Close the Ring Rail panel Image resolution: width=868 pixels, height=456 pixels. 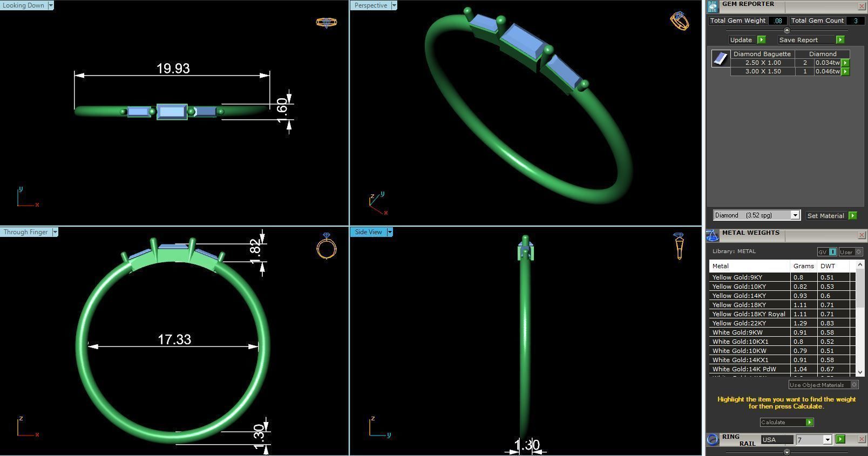point(862,439)
